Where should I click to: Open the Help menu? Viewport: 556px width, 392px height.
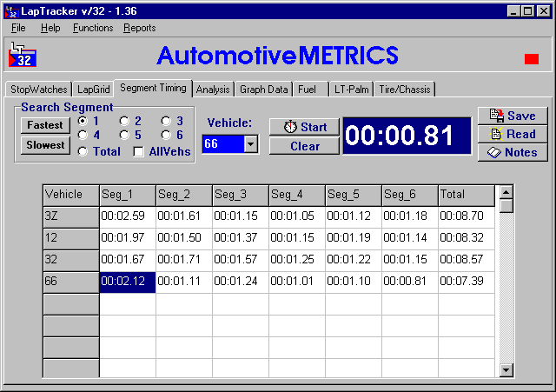50,28
